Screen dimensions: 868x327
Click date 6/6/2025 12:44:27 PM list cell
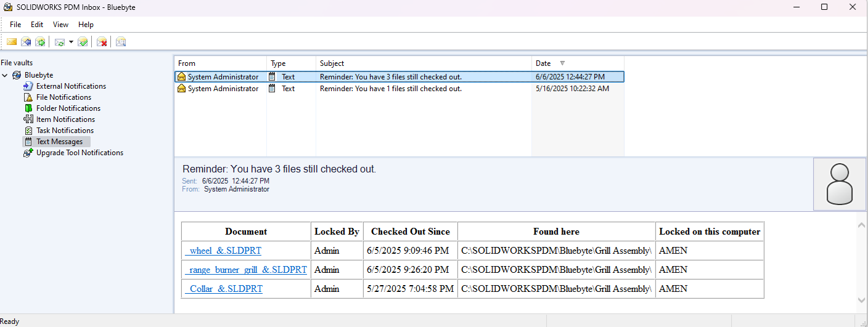point(570,77)
